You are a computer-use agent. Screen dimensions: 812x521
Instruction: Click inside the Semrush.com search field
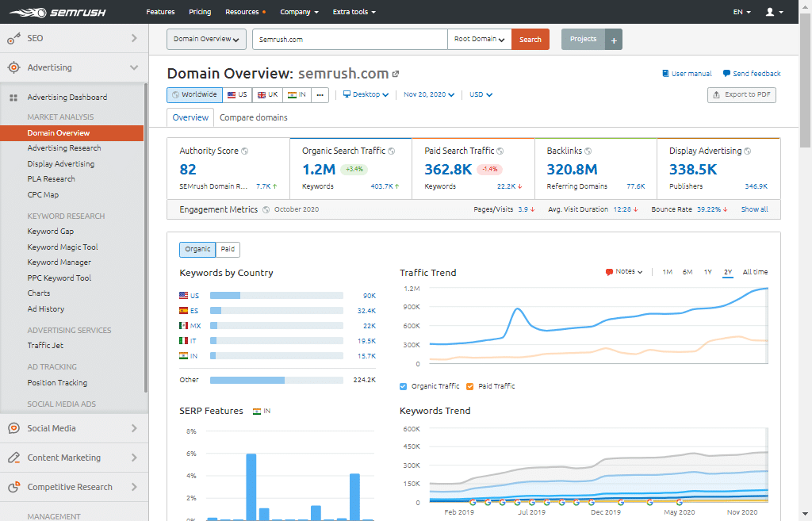pyautogui.click(x=349, y=38)
